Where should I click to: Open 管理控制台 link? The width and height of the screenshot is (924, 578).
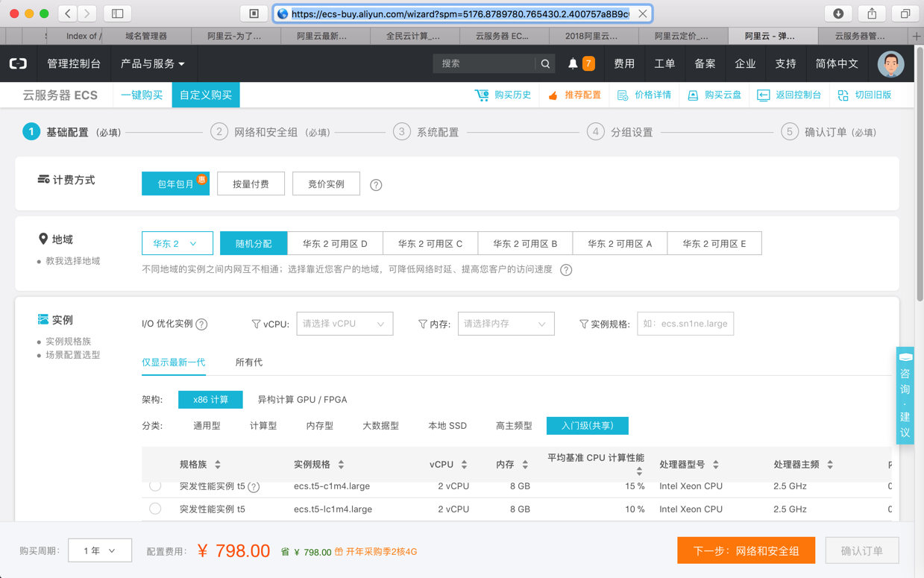pos(74,64)
